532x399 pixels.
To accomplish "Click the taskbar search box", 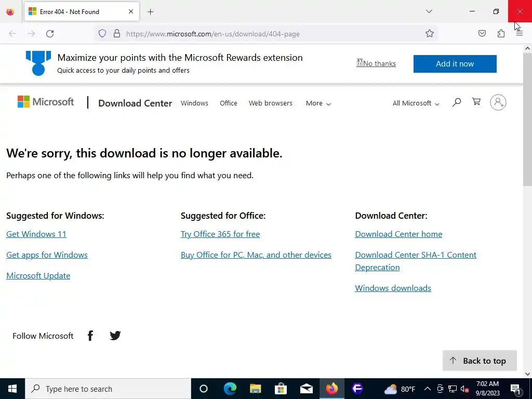I will [x=108, y=389].
